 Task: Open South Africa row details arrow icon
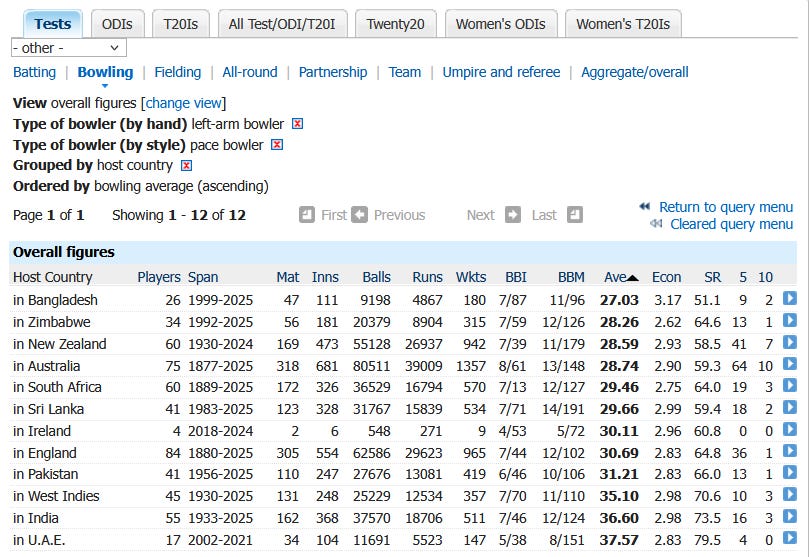(789, 385)
